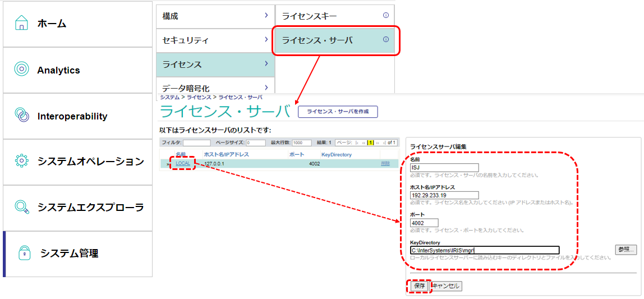This screenshot has width=644, height=299.
Task: Click the システムエクスプローラ magnifier icon
Action: (x=21, y=207)
